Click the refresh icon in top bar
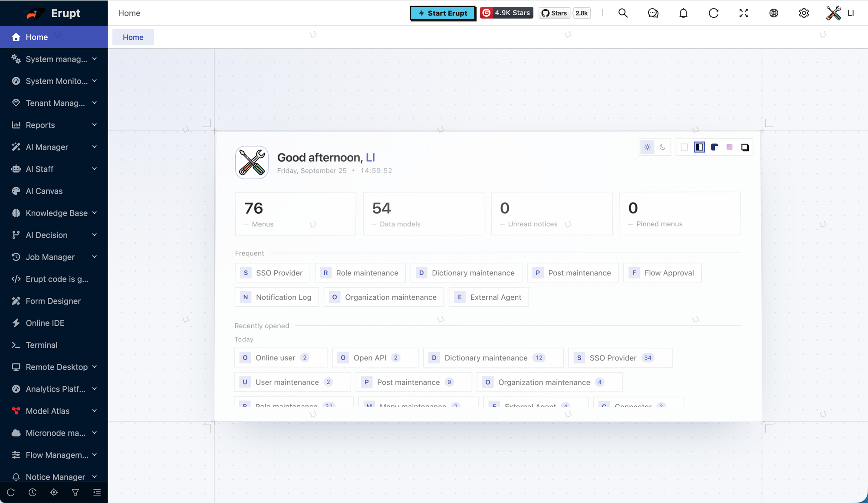 tap(713, 13)
